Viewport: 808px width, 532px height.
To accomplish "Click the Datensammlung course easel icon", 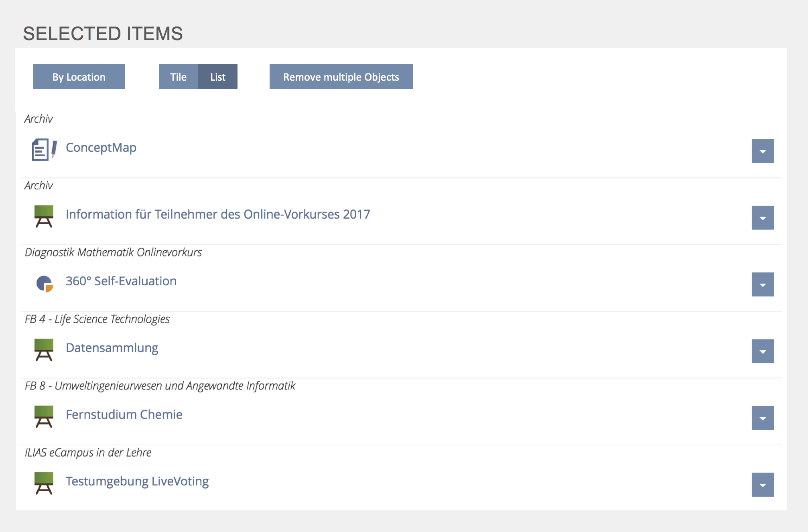I will (44, 350).
